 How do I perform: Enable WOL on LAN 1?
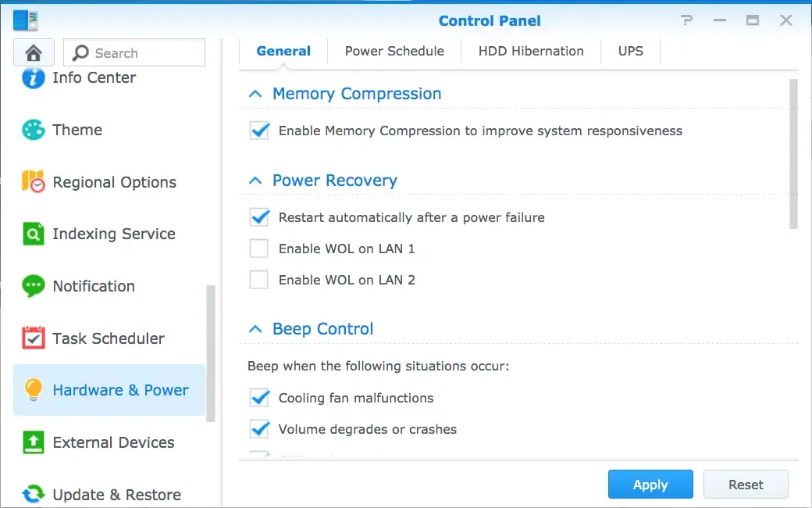(x=258, y=249)
